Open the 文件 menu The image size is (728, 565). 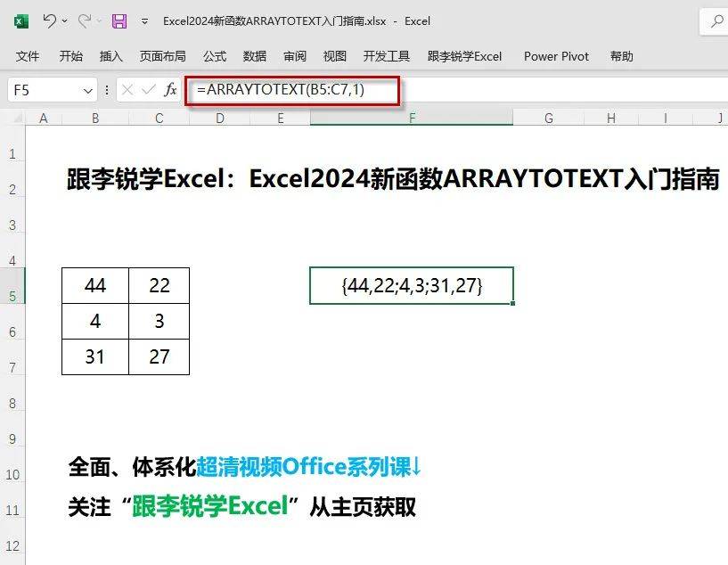coord(27,56)
